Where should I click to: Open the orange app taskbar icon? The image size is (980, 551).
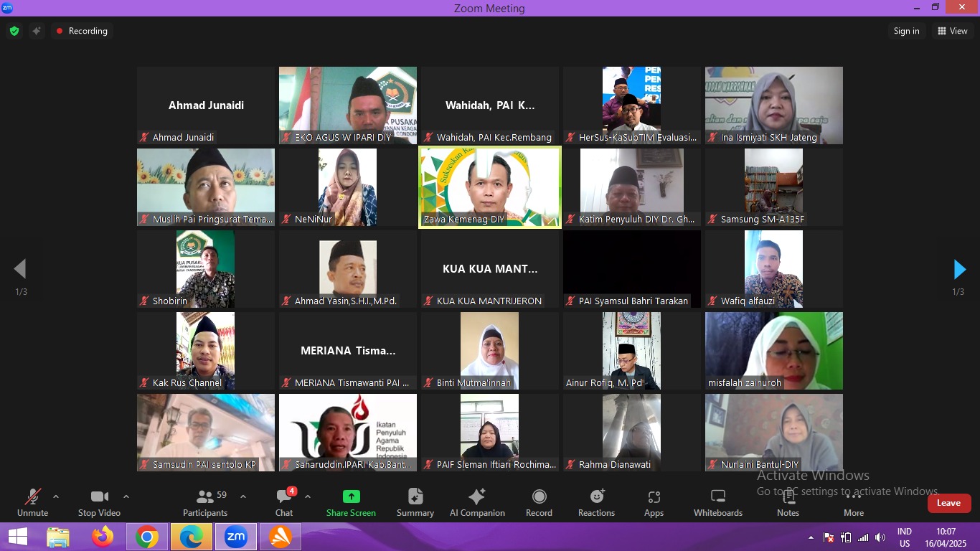[281, 537]
